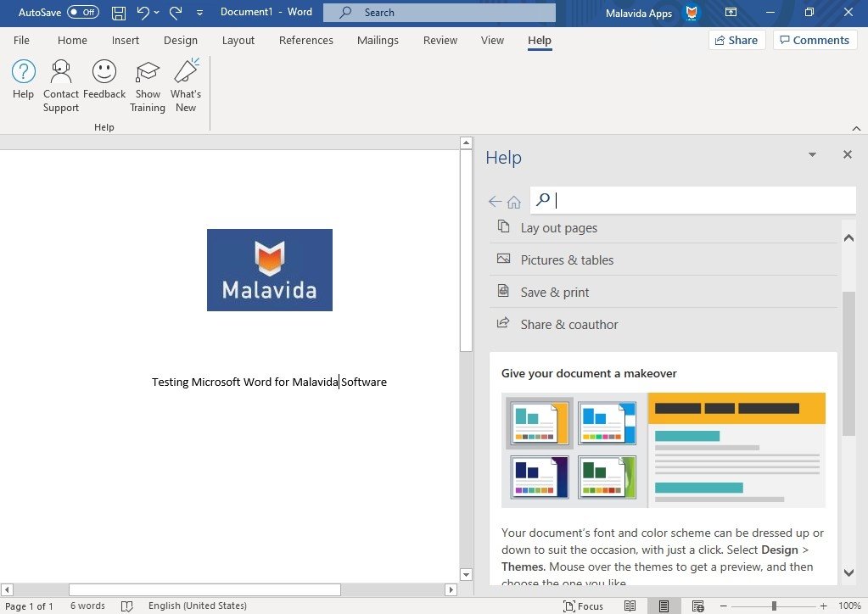Click the Help question mark ribbon icon
The image size is (868, 614).
(x=23, y=71)
